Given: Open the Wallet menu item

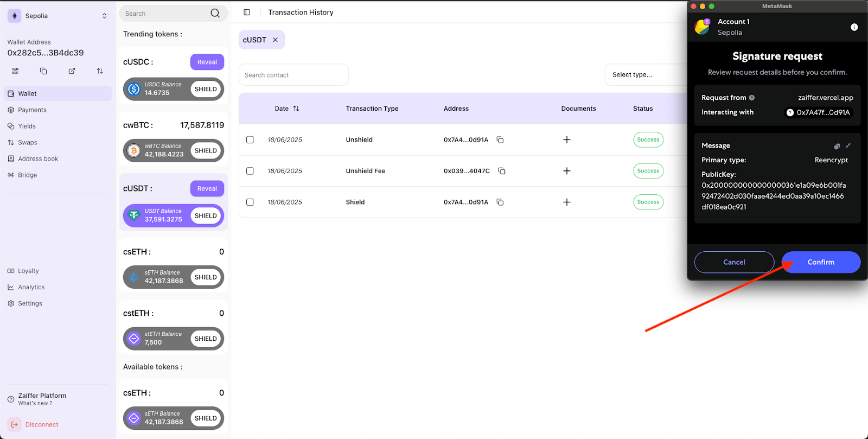Looking at the screenshot, I should tap(58, 93).
